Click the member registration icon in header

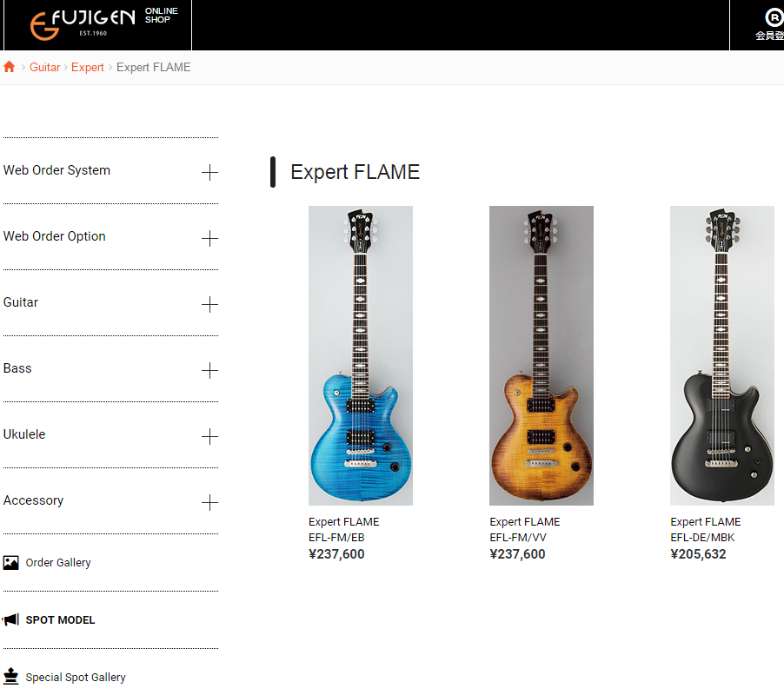(x=773, y=18)
